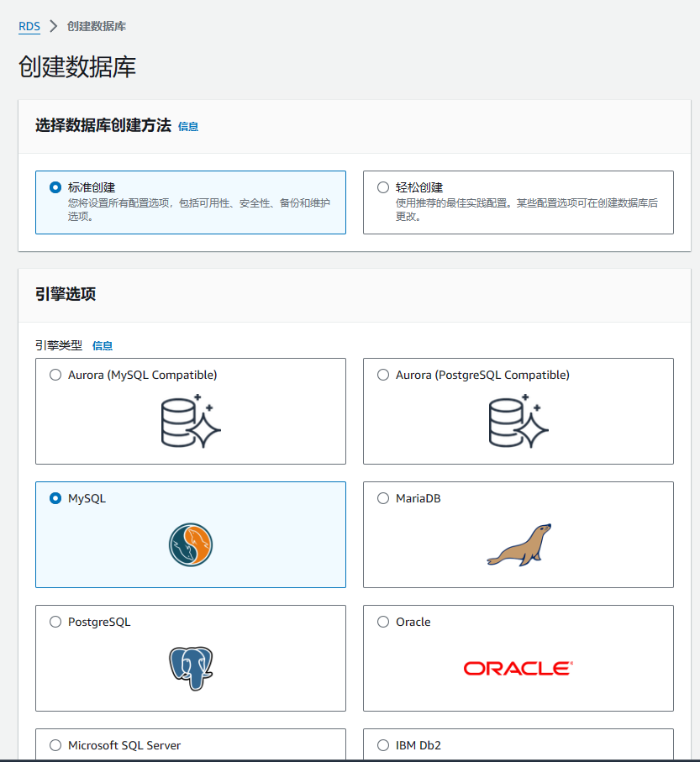
Task: Click the MySQL label text
Action: [87, 498]
